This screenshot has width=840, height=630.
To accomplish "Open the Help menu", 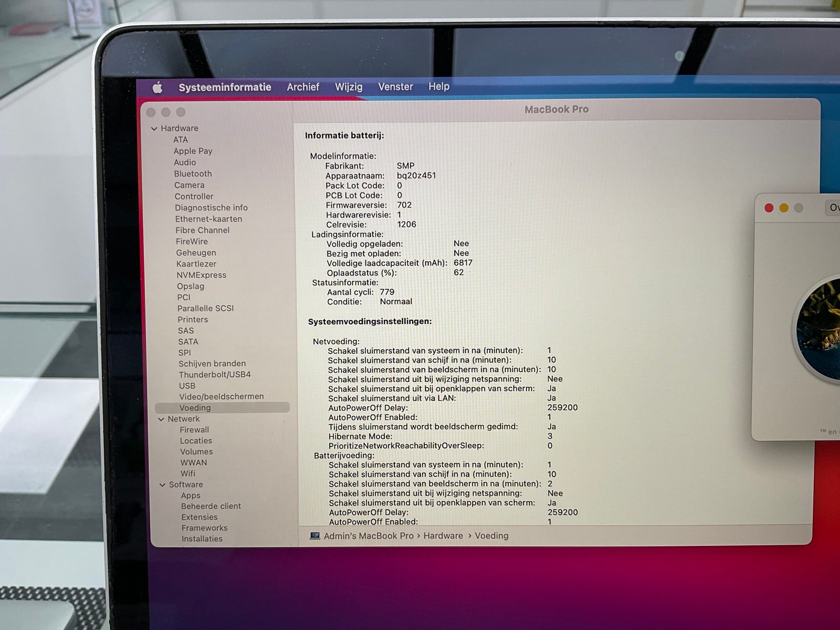I will click(x=439, y=87).
